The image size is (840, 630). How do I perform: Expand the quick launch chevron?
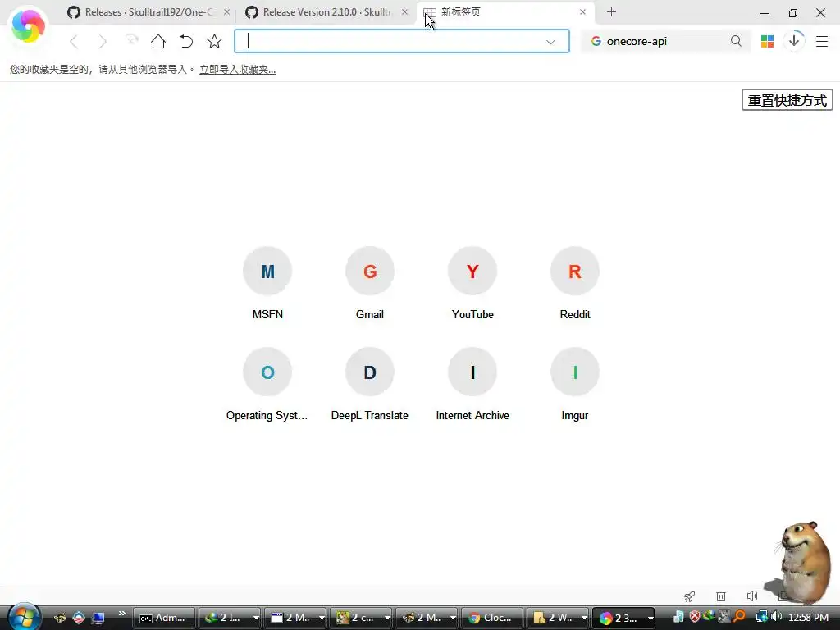[x=121, y=614]
